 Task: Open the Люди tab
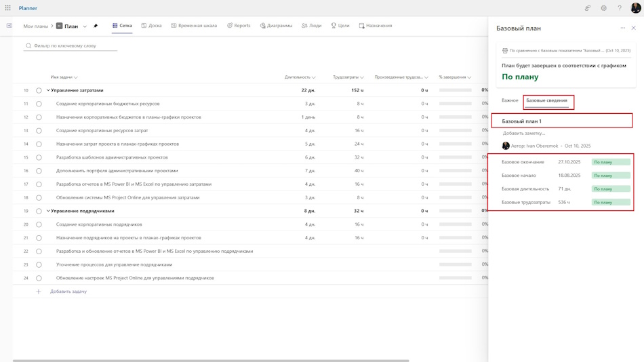[311, 26]
